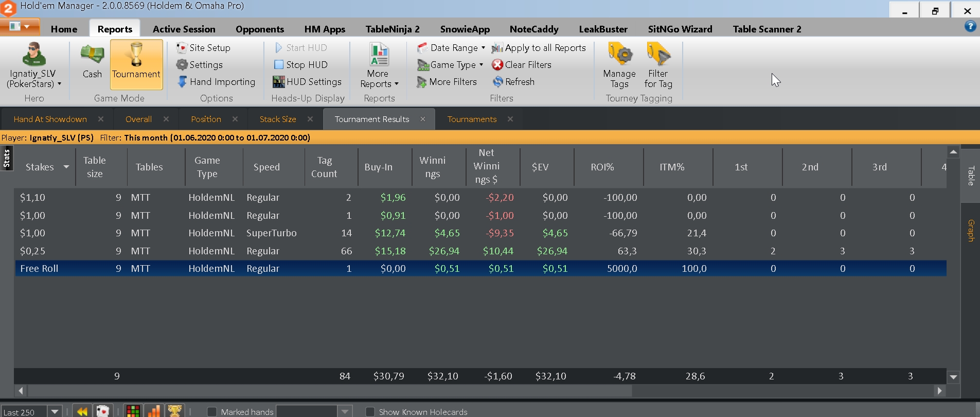Viewport: 980px width, 417px height.
Task: Close the Position report tab
Action: click(235, 119)
